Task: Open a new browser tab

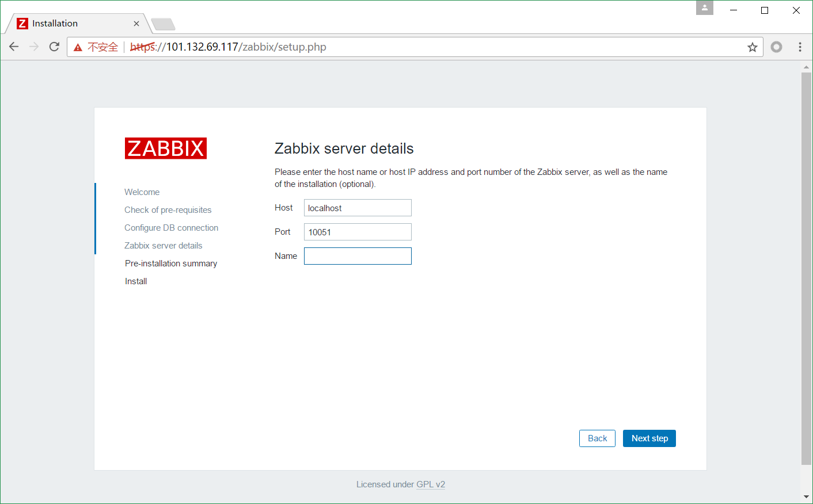Action: coord(163,24)
